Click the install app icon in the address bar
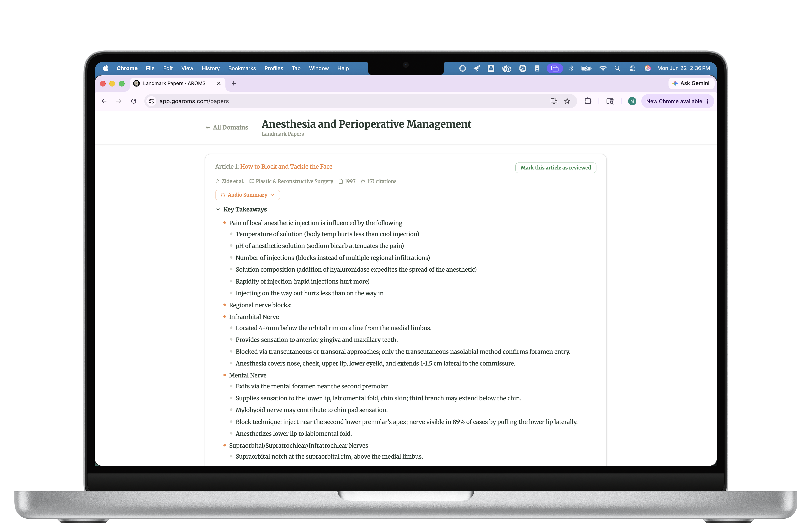This screenshot has width=812, height=528. click(554, 101)
